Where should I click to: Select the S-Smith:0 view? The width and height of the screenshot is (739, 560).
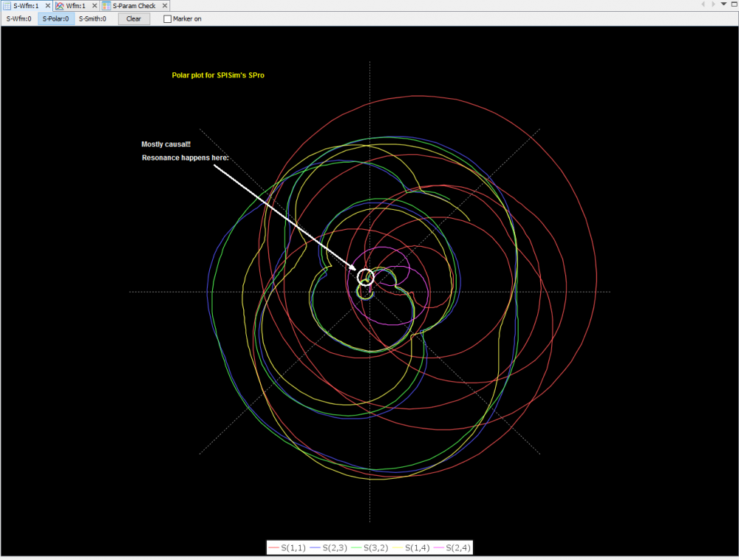[x=92, y=18]
